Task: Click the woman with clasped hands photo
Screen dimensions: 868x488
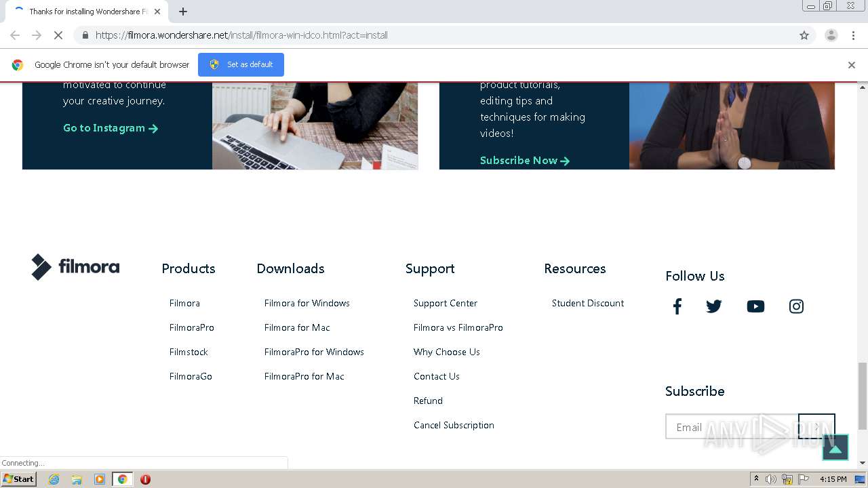Action: 732,126
